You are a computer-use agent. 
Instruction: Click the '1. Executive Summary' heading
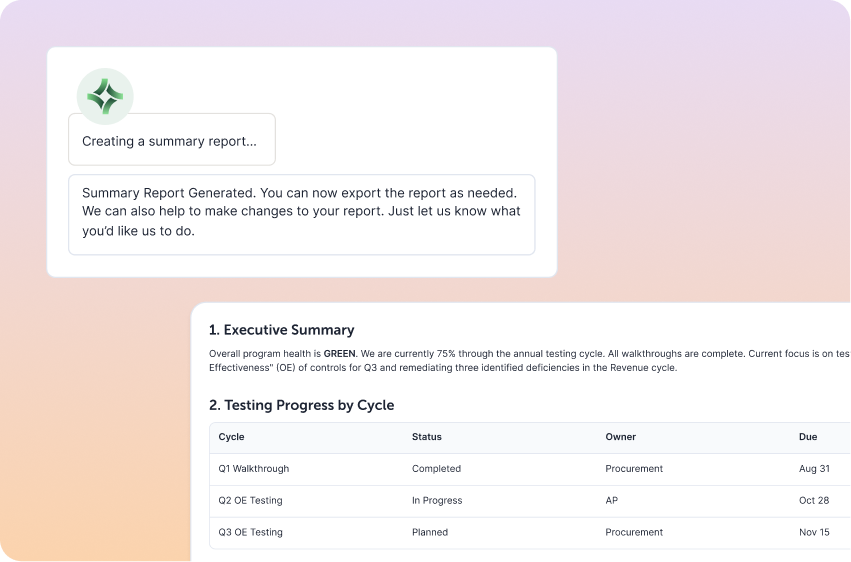click(x=281, y=330)
